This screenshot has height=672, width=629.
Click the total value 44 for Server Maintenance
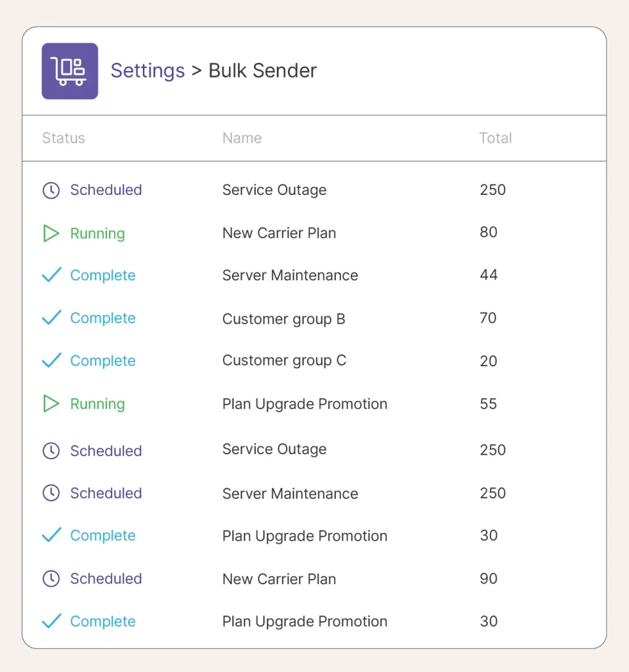(489, 275)
